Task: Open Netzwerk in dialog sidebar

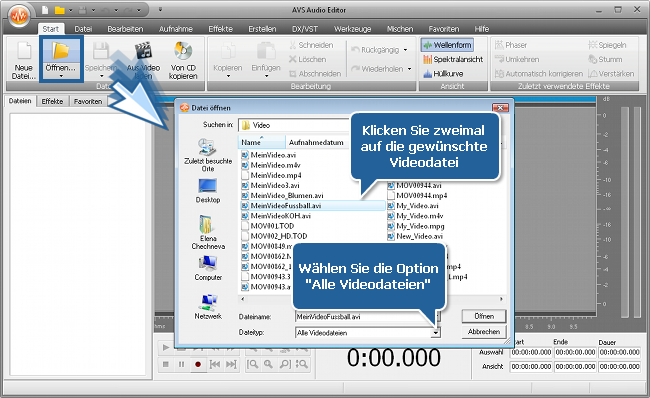Action: pos(208,307)
